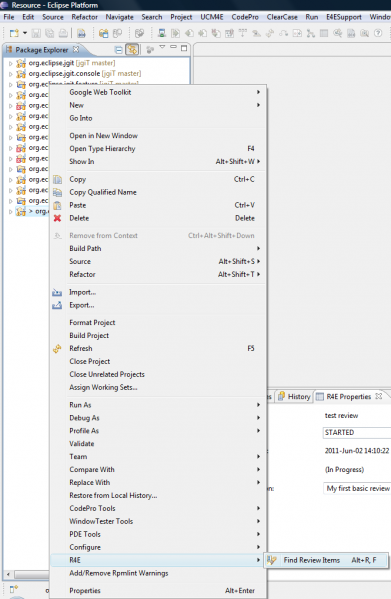Open the Refactor menu in menu bar

point(84,17)
